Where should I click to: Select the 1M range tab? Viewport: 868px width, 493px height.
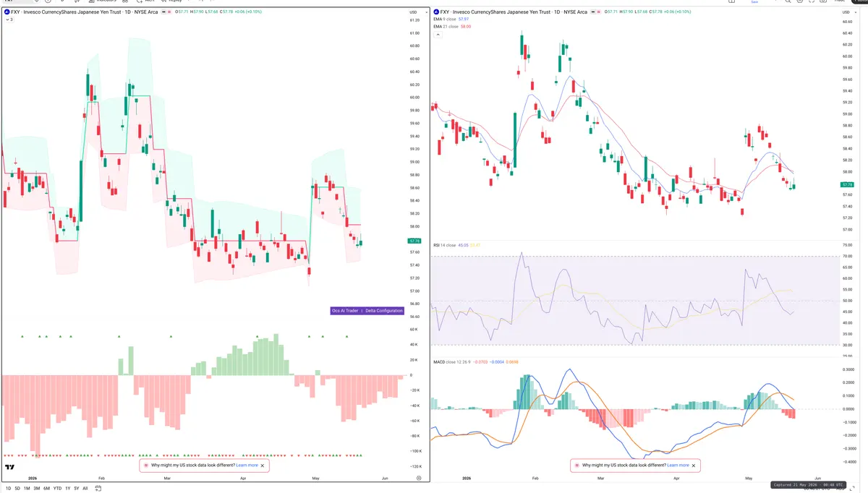point(27,489)
